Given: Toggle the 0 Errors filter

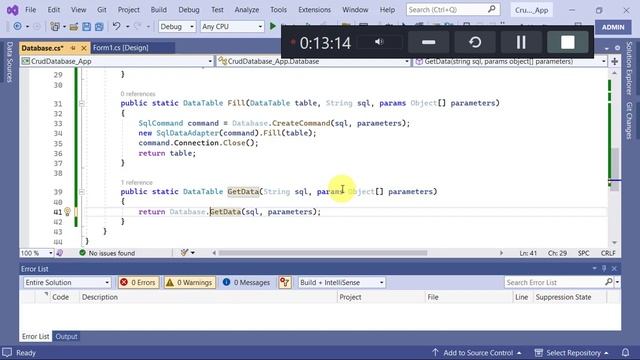Looking at the screenshot, I should coord(138,282).
